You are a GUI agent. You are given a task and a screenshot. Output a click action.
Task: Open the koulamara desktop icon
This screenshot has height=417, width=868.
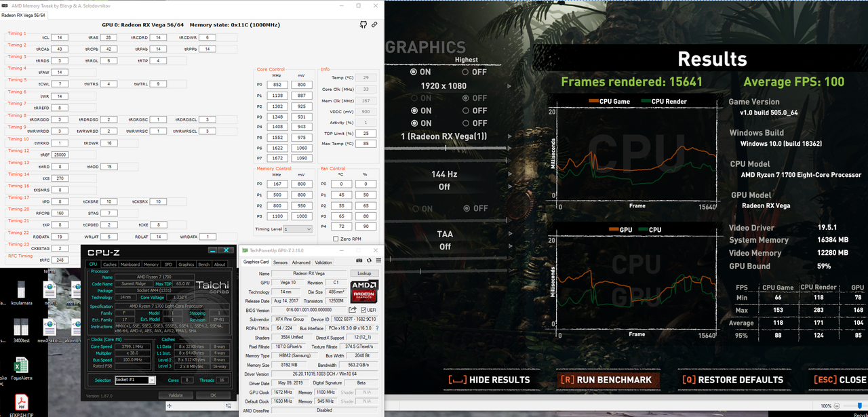click(22, 290)
